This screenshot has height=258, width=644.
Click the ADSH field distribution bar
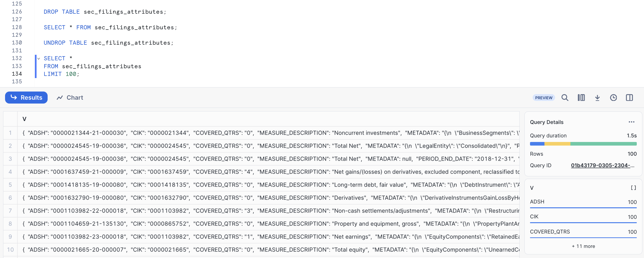click(583, 208)
